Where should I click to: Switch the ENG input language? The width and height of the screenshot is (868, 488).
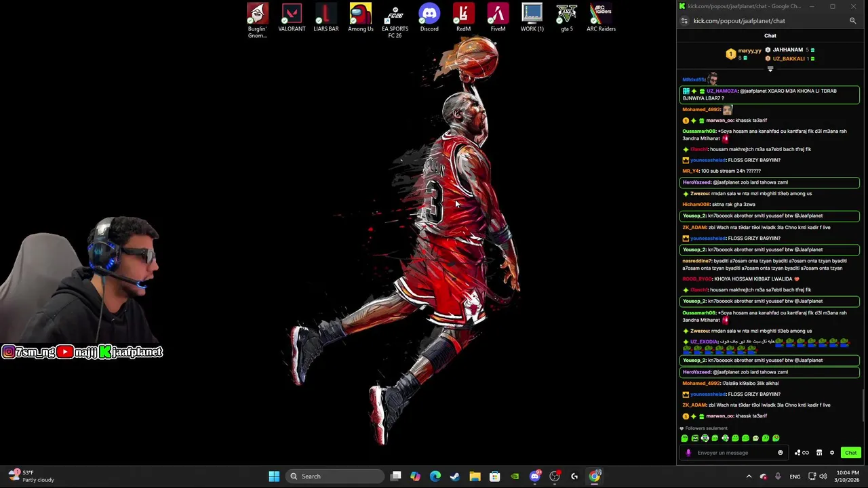[795, 476]
